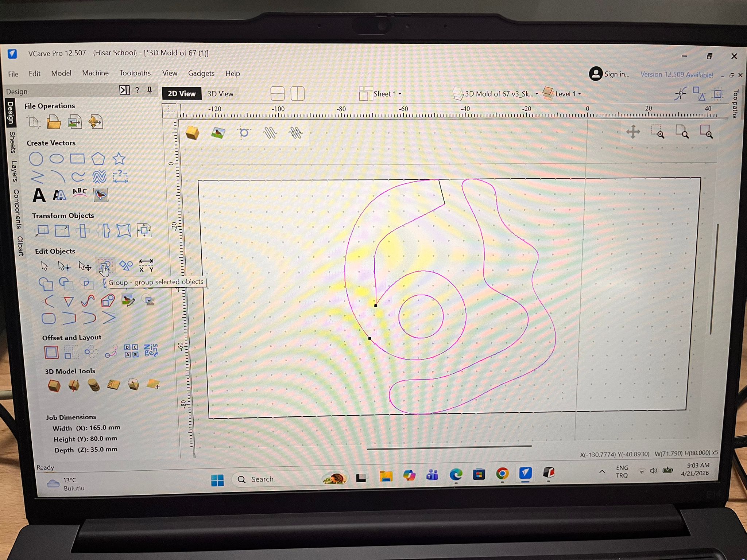747x560 pixels.
Task: Click the Zoom to Box icon
Action: pos(658,132)
